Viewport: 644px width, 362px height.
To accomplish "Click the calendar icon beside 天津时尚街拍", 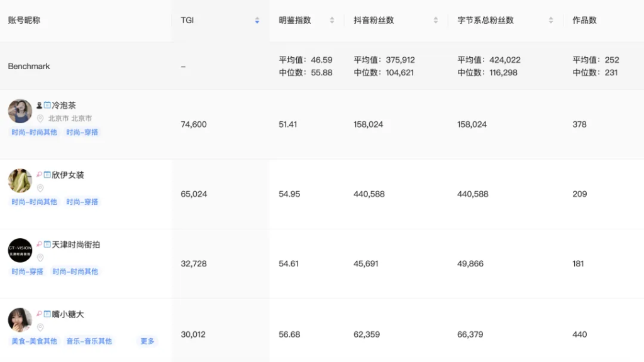I will click(47, 244).
